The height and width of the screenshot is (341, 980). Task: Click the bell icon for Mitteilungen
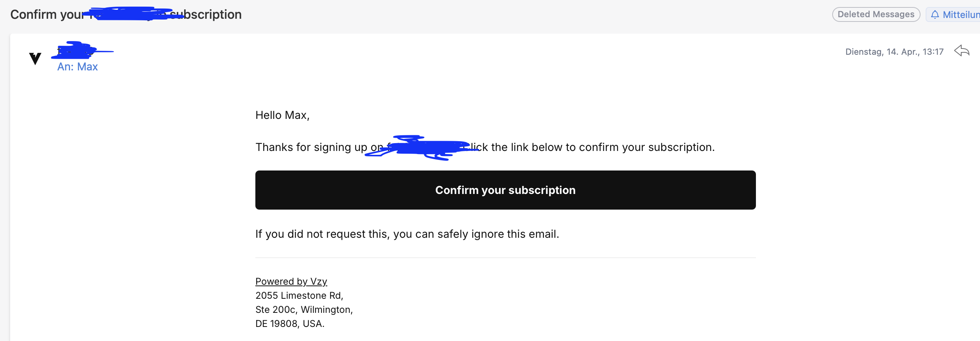[x=935, y=15]
